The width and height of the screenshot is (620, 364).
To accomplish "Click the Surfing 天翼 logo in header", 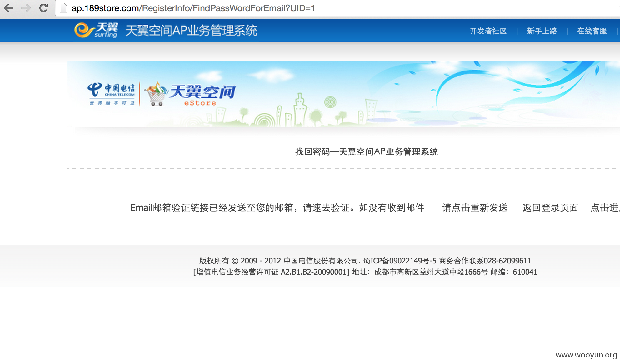I will click(x=96, y=30).
